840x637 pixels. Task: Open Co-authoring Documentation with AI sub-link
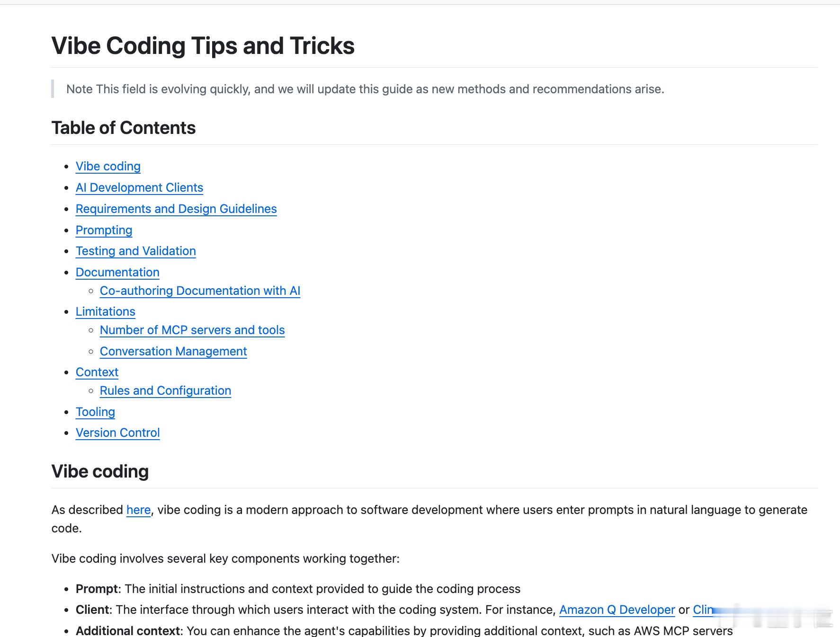[x=200, y=291]
